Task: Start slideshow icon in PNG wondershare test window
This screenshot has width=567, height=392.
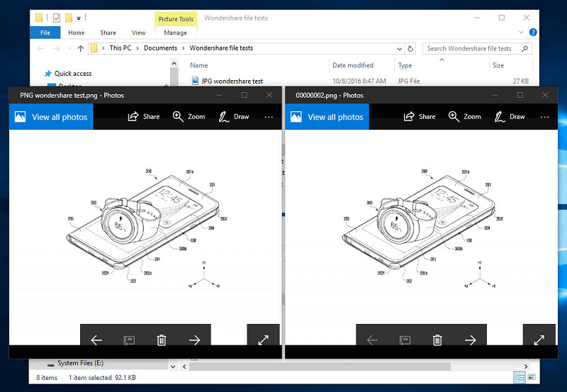Action: pyautogui.click(x=129, y=340)
